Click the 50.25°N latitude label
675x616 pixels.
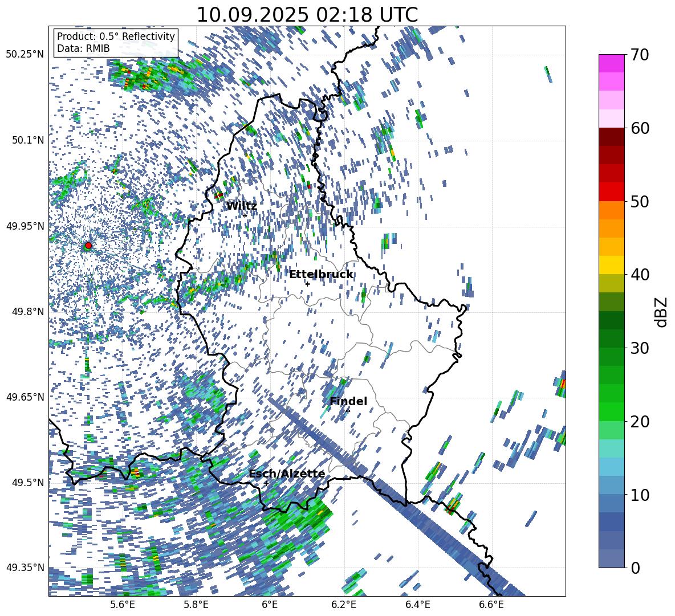[x=25, y=55]
